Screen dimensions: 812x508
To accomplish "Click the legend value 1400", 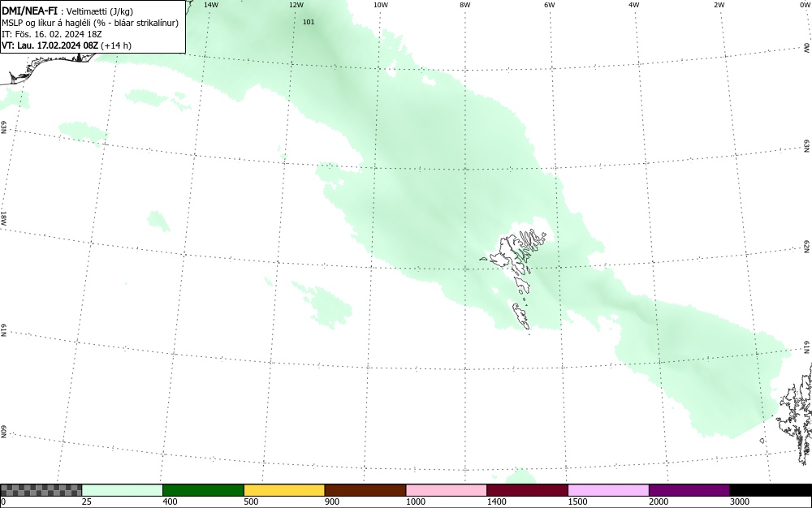I will click(496, 502).
